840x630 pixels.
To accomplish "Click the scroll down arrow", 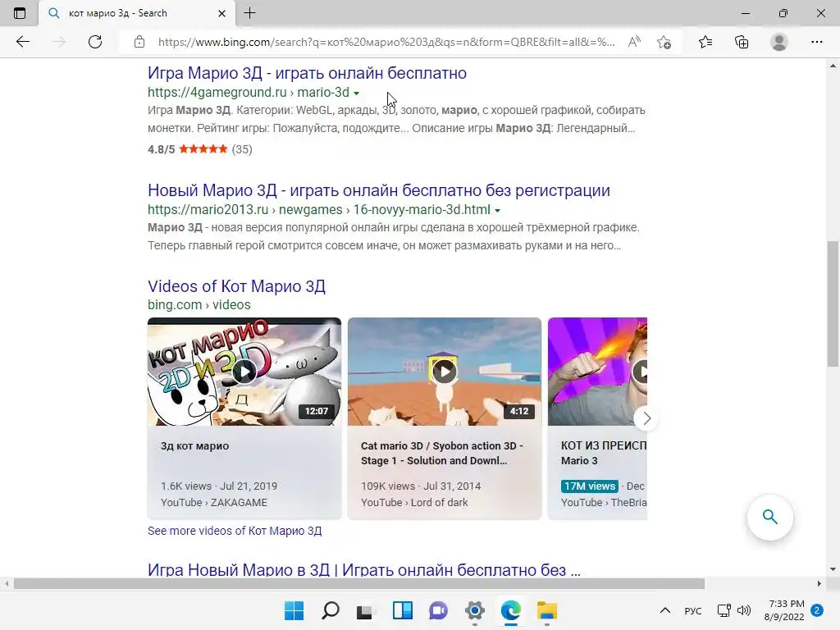I will click(833, 569).
